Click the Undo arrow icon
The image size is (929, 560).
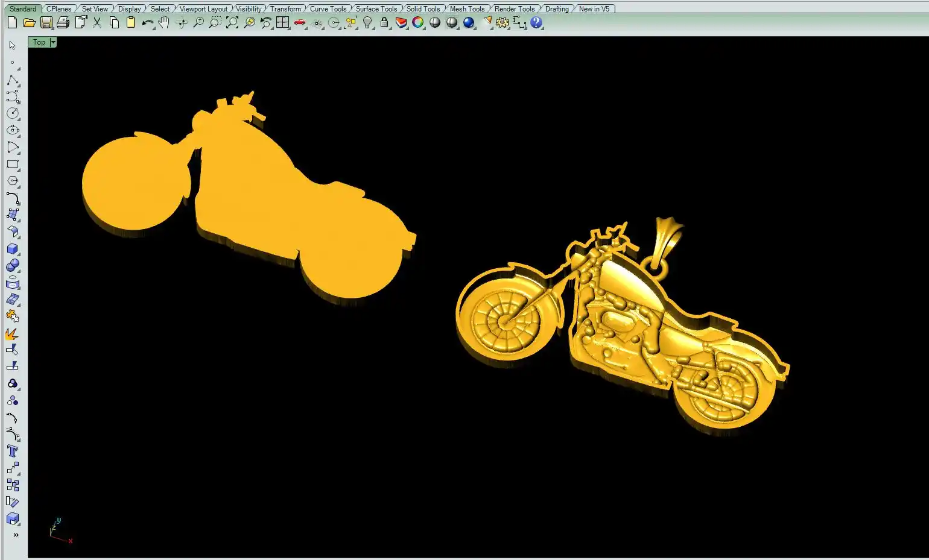pyautogui.click(x=147, y=23)
